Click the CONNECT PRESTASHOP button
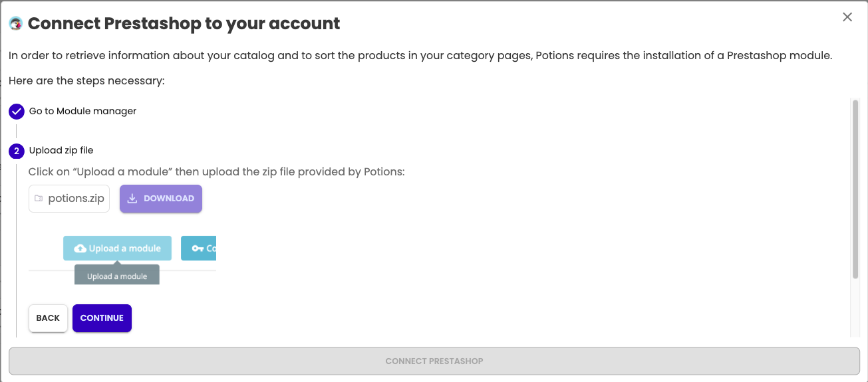This screenshot has height=382, width=868. tap(434, 361)
